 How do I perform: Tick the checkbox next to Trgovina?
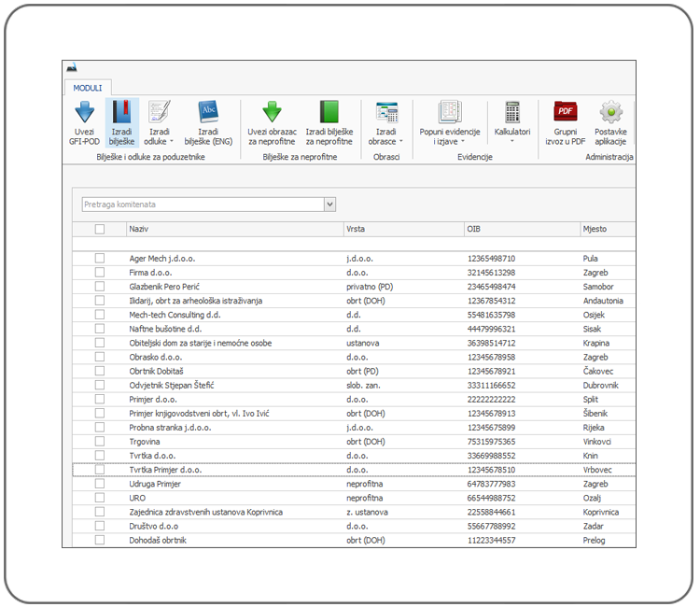[100, 441]
